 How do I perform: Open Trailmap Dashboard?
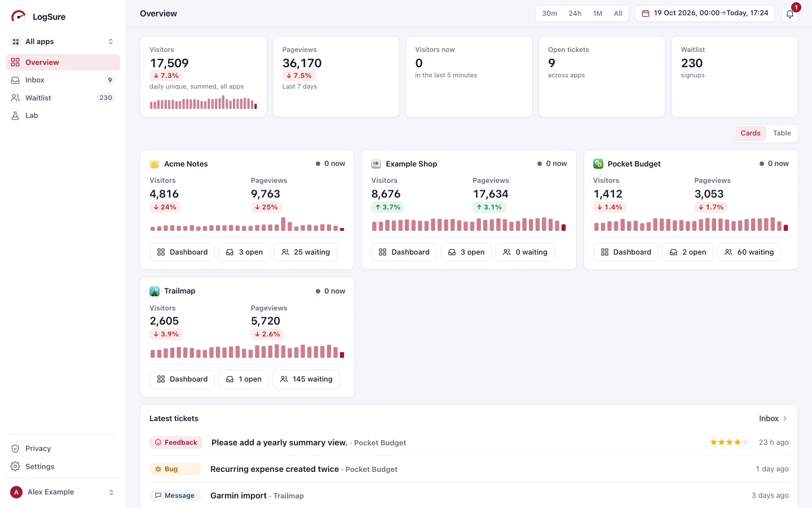click(x=182, y=379)
